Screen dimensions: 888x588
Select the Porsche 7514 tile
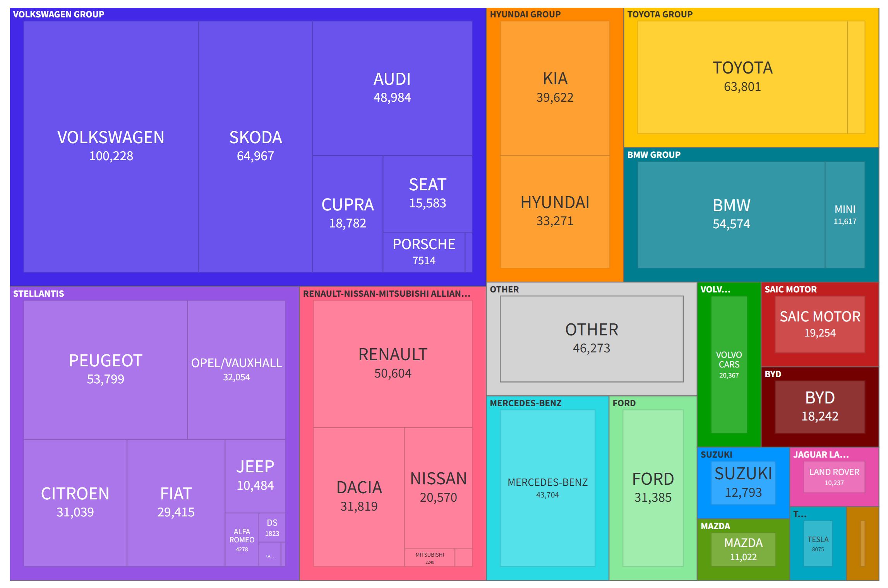[424, 252]
